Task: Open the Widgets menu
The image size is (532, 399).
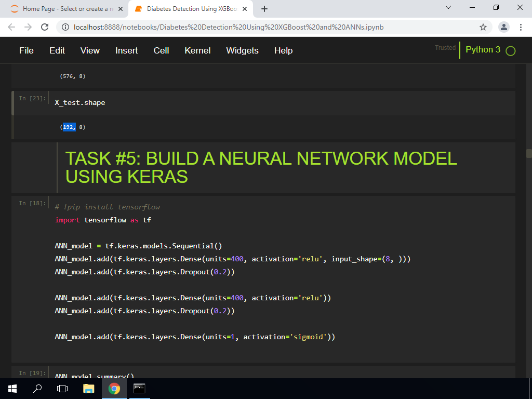Action: (x=242, y=50)
